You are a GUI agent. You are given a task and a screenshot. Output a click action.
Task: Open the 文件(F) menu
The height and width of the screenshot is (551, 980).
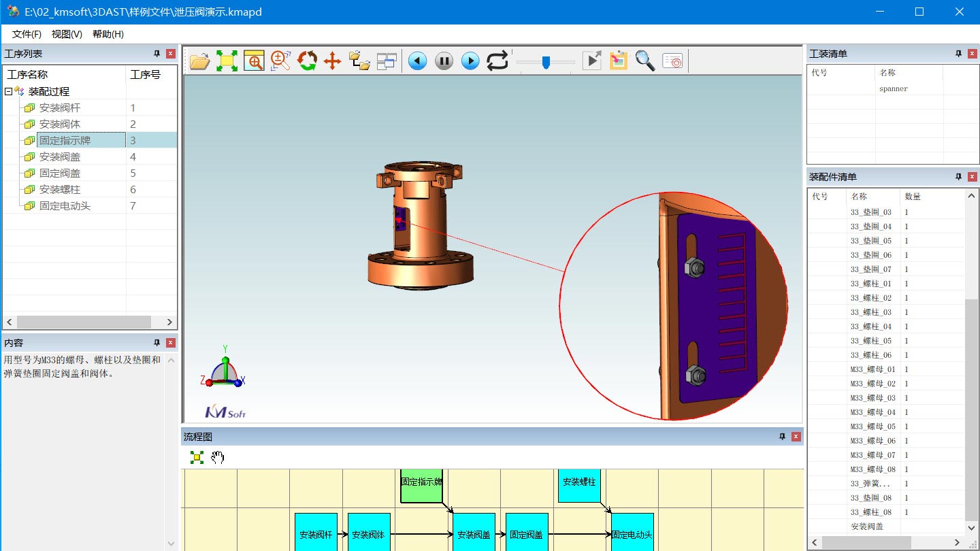click(x=27, y=34)
